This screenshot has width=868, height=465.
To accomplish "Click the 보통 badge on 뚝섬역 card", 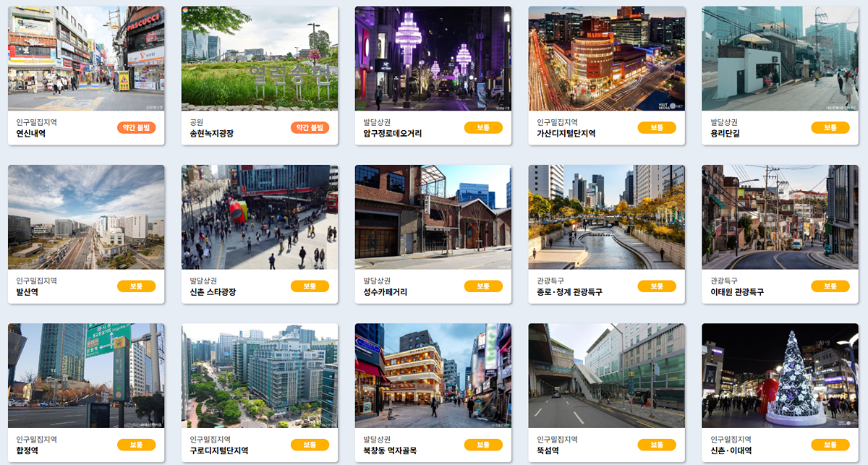I will pyautogui.click(x=657, y=445).
